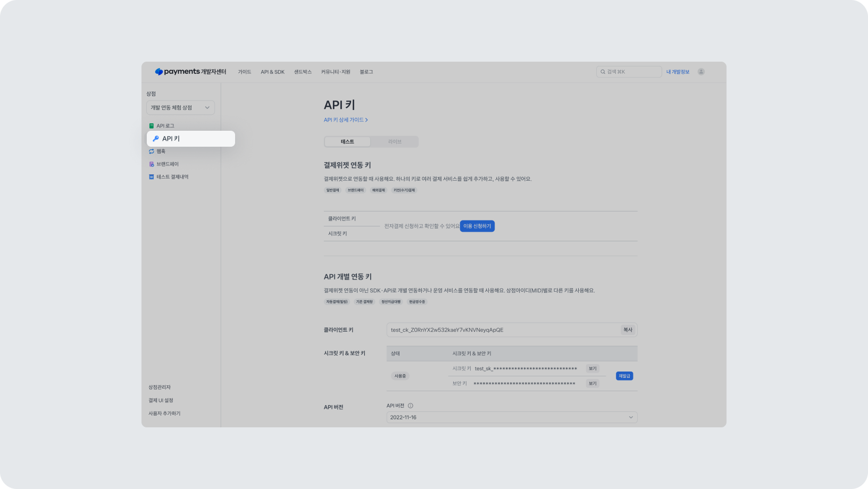Viewport: 868px width, 489px height.
Task: Open the 블로그 menu item
Action: click(366, 72)
